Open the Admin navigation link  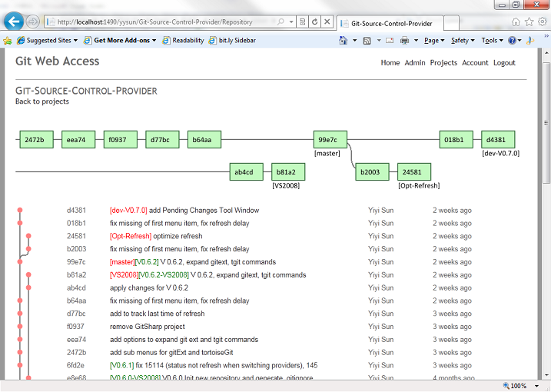click(x=415, y=62)
